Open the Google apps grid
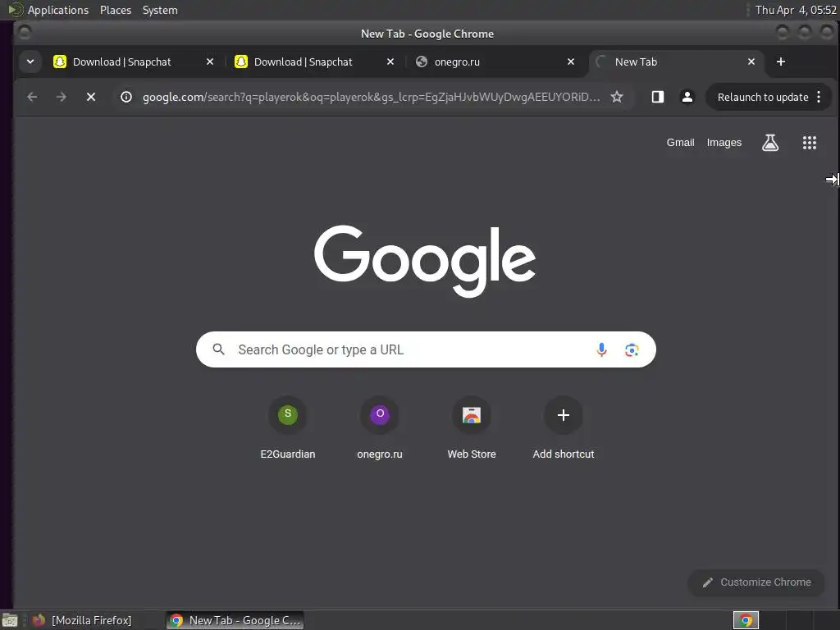Image resolution: width=840 pixels, height=630 pixels. coord(810,143)
